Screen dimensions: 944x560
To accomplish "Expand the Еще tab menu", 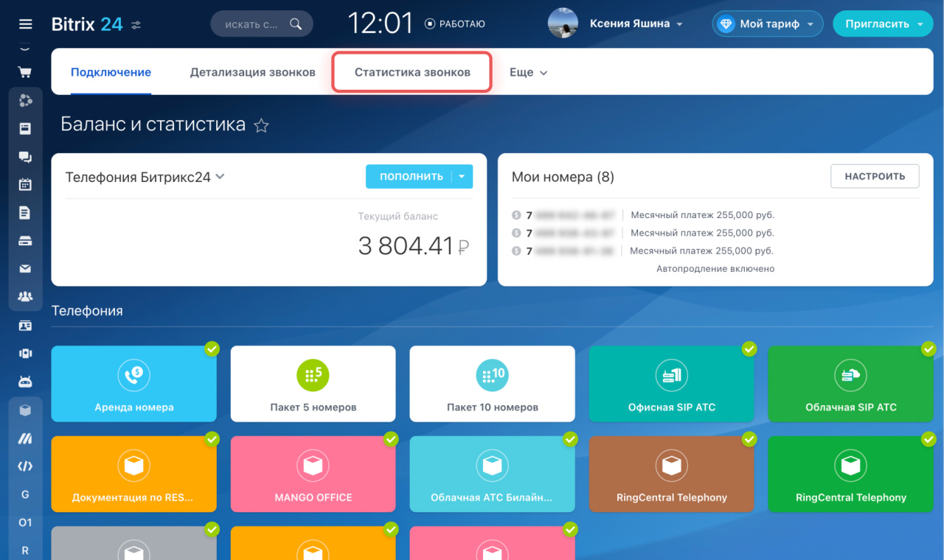I will tap(529, 72).
